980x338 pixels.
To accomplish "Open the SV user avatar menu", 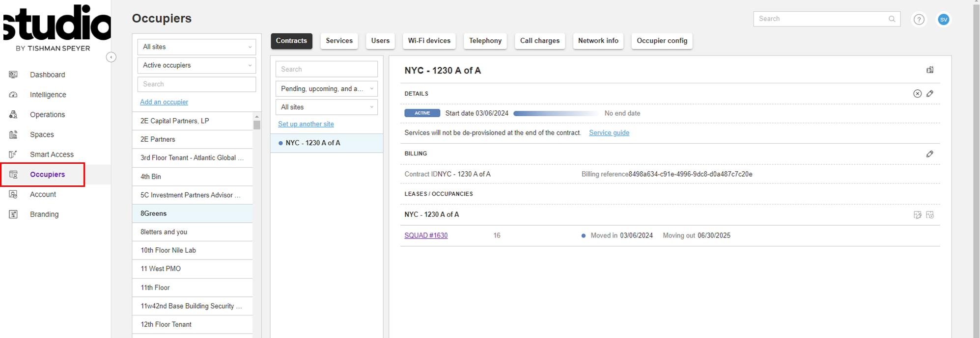I will (943, 19).
